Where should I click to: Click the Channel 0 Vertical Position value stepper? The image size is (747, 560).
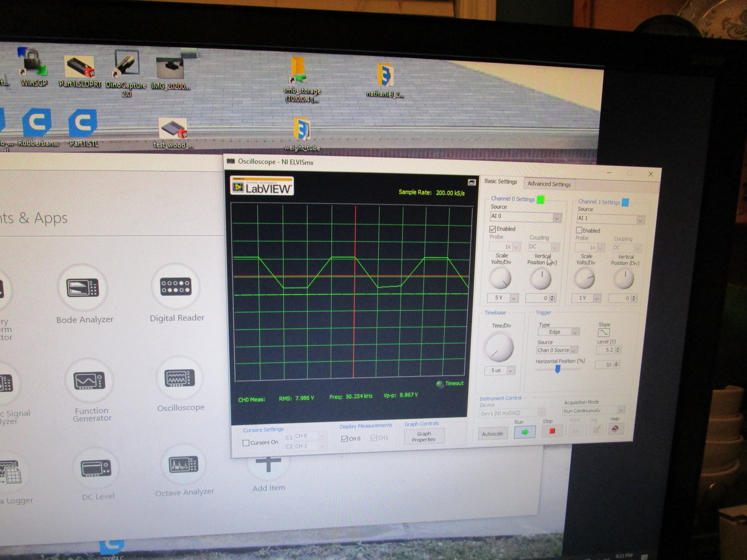552,298
